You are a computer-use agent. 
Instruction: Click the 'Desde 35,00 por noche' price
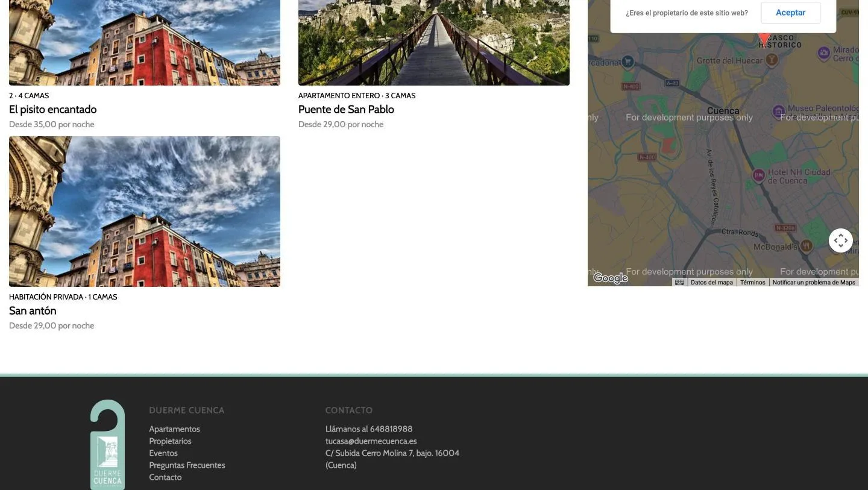(x=52, y=124)
